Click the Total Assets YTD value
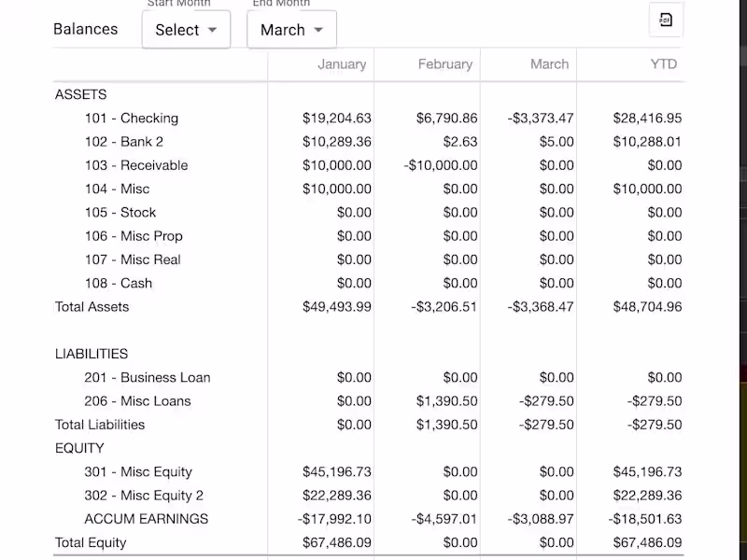The width and height of the screenshot is (747, 560). (x=647, y=307)
